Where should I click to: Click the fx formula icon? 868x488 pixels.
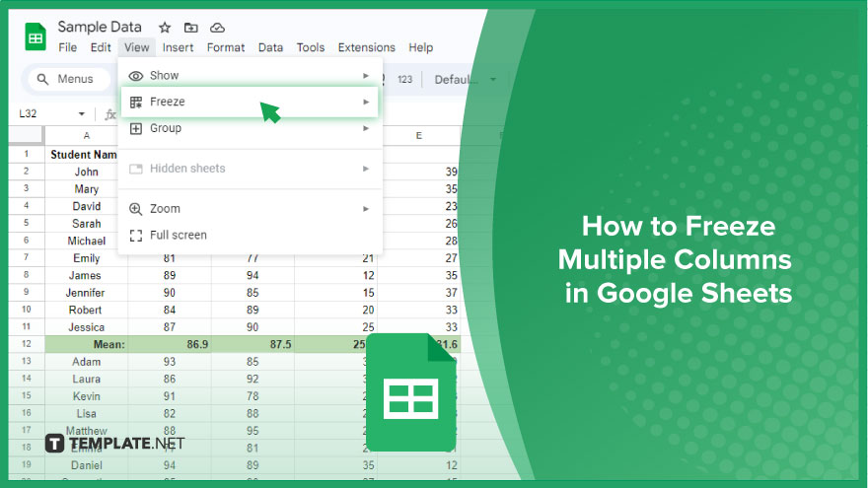(x=110, y=114)
